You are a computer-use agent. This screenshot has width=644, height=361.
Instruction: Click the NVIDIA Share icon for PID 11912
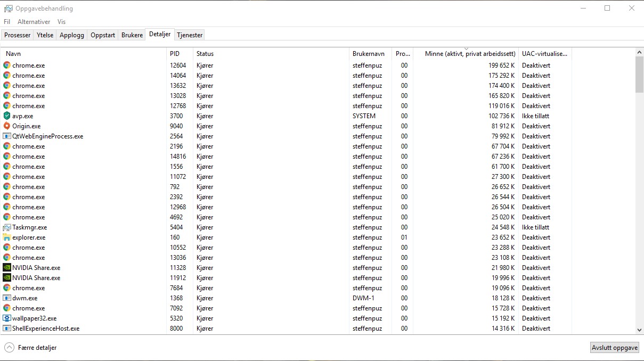click(7, 277)
